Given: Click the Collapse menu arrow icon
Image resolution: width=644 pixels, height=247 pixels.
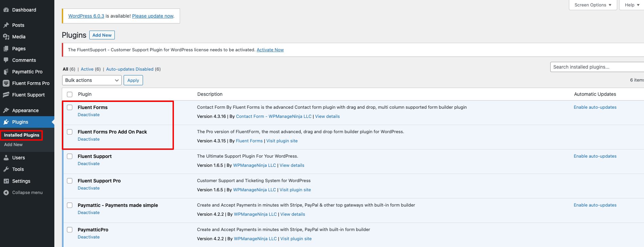Looking at the screenshot, I should point(6,193).
